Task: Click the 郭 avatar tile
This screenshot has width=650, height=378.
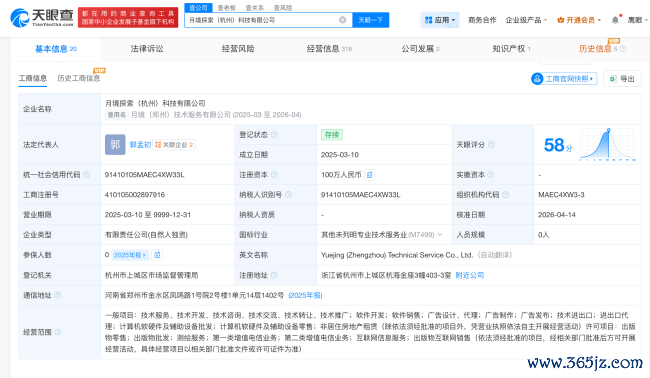Action: click(115, 145)
